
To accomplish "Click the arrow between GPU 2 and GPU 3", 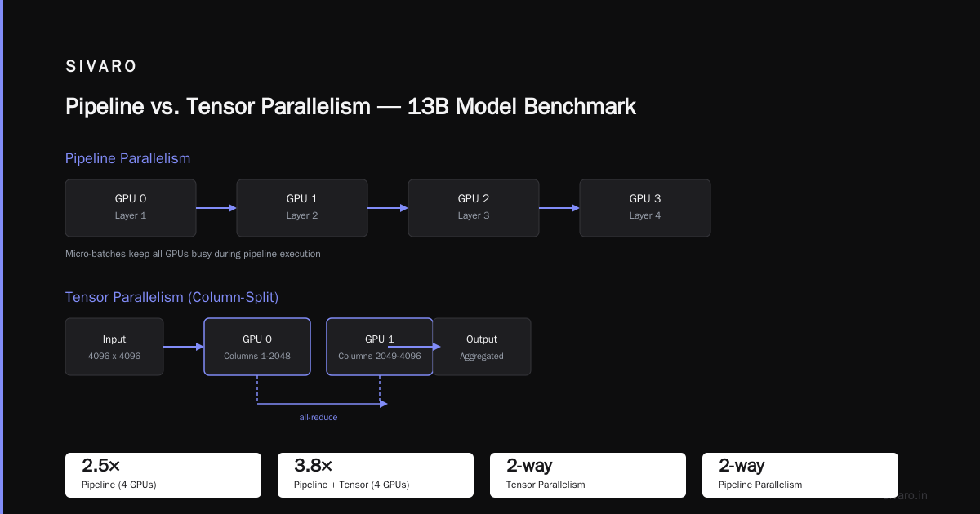I will coord(559,208).
